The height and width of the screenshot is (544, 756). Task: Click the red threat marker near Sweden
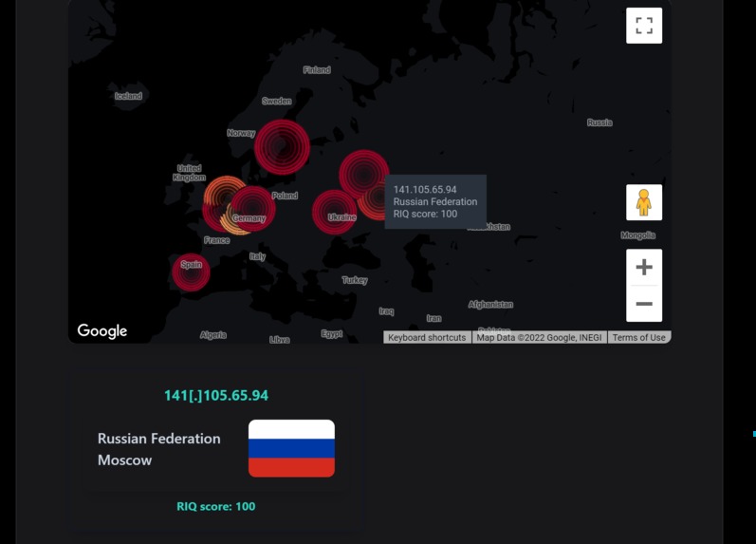coord(282,147)
